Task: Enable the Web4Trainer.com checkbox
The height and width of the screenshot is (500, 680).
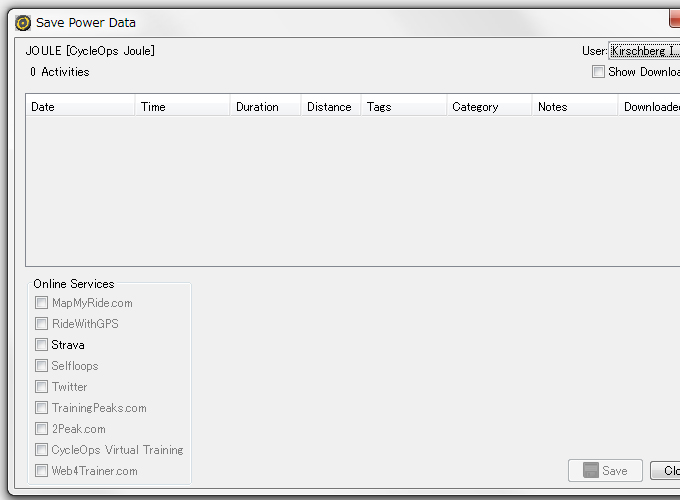Action: [x=41, y=471]
